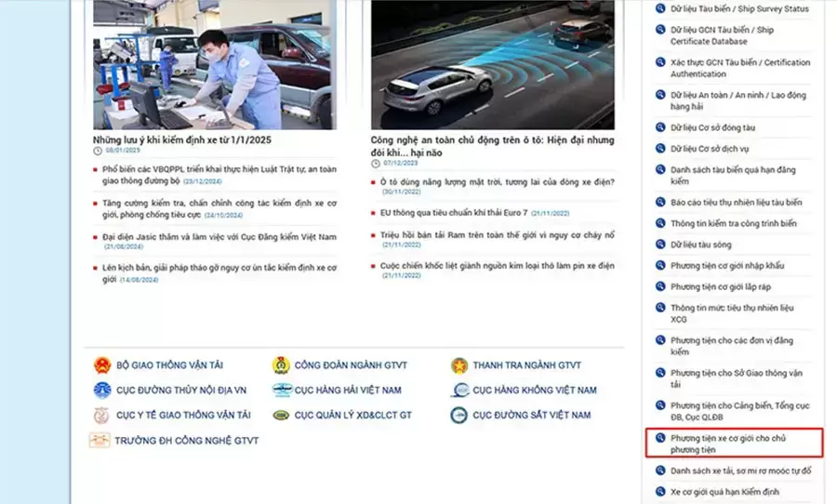837x504 pixels.
Task: Open Triệu hồi bán tải Ram news article
Action: point(497,235)
